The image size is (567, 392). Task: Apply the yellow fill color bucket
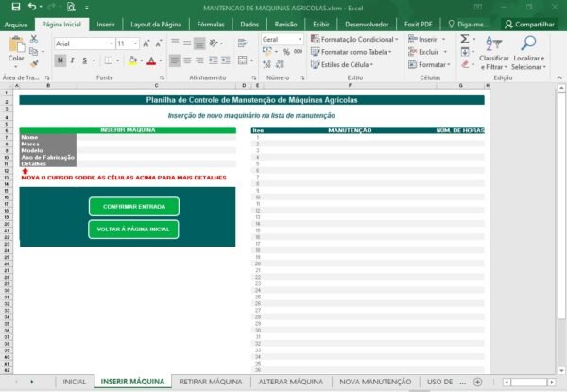pos(132,60)
